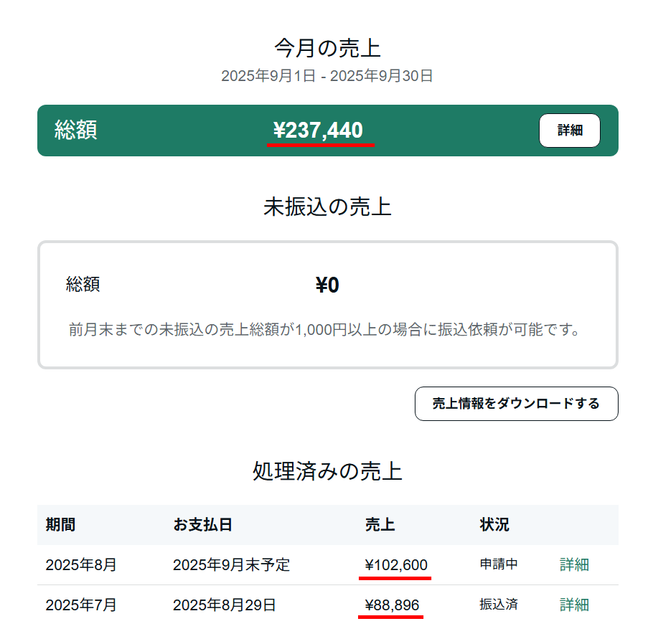Select the 2025年8月 period cell
The image size is (653, 644).
80,565
